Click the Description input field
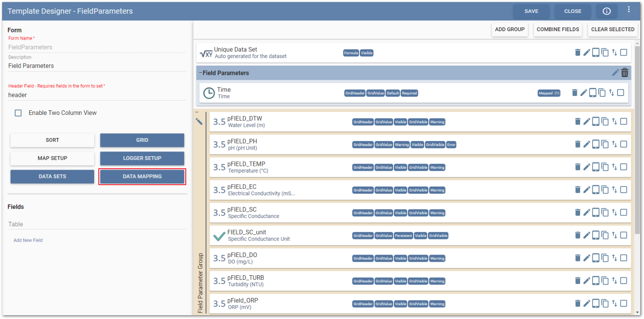The width and height of the screenshot is (644, 319). pyautogui.click(x=97, y=66)
